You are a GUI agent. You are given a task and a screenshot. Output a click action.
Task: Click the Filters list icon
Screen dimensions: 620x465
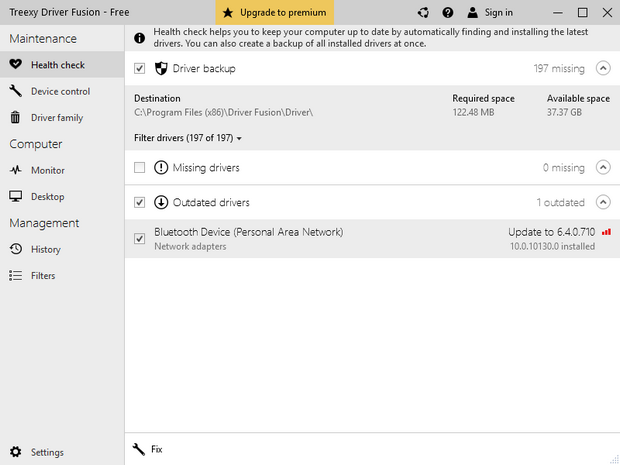[16, 275]
